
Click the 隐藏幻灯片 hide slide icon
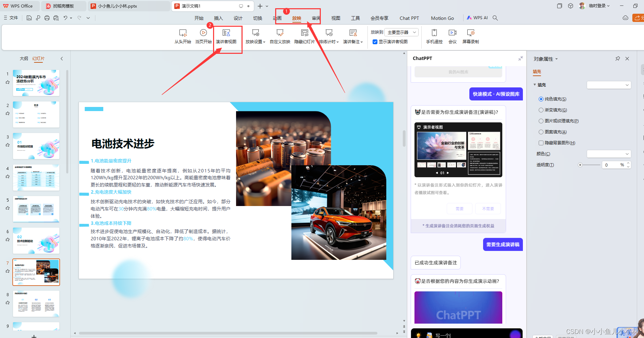click(x=304, y=33)
